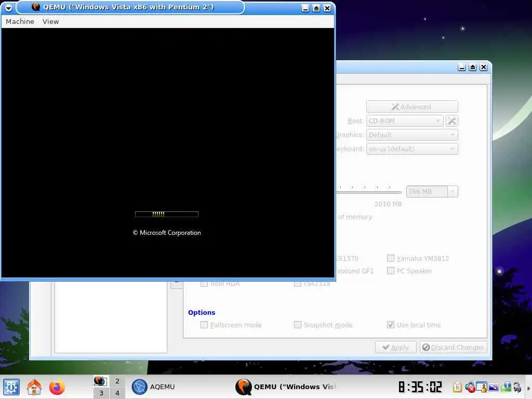Click the panel hide arrow at right edge

click(528, 388)
